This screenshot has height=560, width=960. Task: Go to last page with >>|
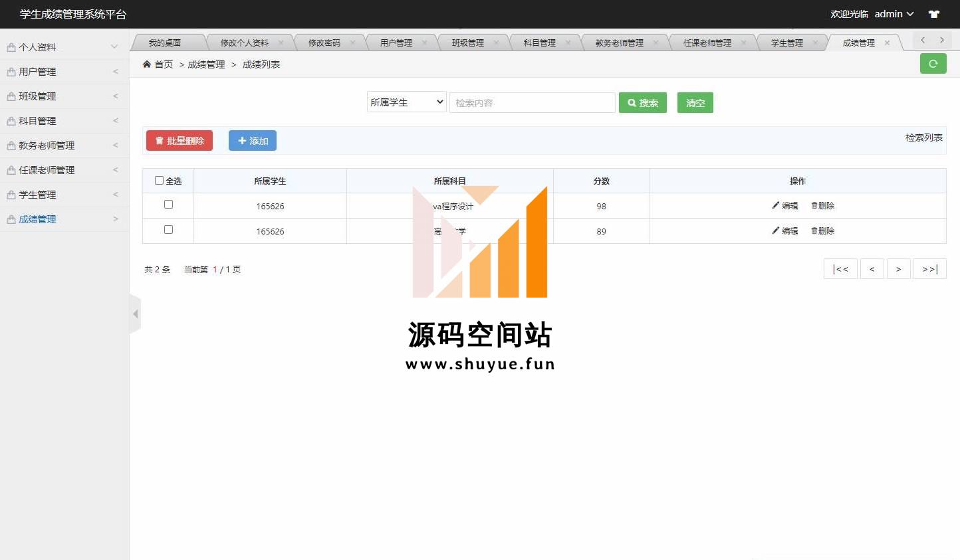[x=929, y=269]
